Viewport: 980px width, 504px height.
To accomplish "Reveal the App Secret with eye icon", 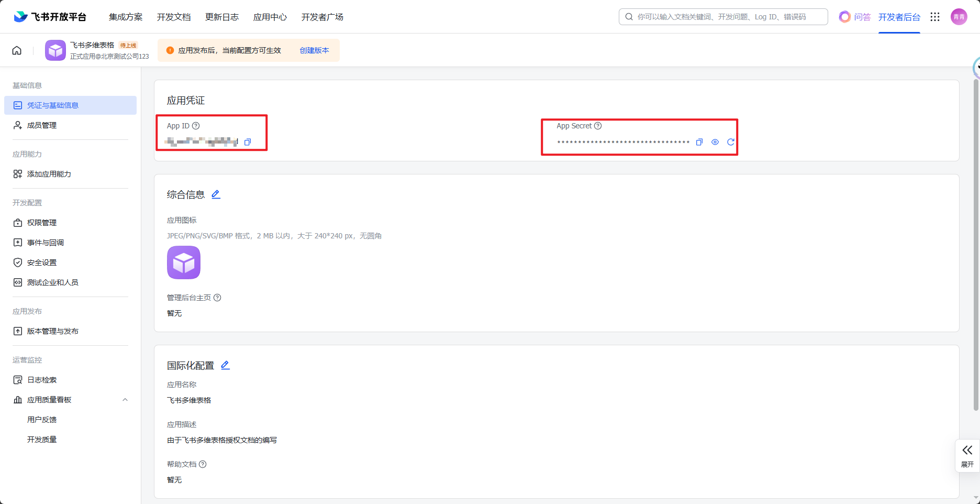I will [715, 142].
